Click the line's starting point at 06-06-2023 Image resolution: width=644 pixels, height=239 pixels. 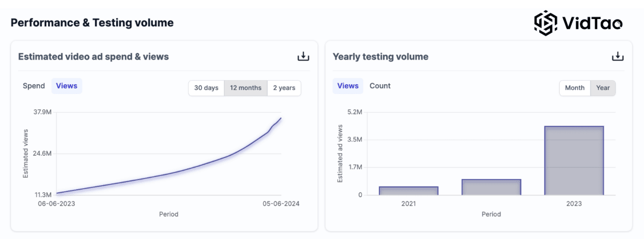pos(57,193)
